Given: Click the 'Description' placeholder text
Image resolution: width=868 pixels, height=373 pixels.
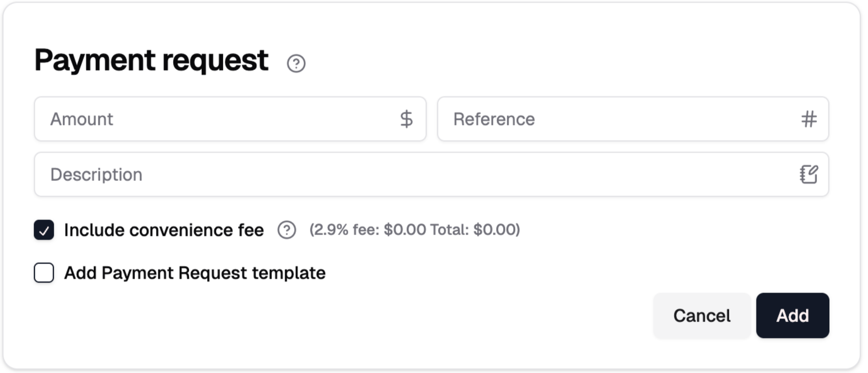Looking at the screenshot, I should click(96, 175).
